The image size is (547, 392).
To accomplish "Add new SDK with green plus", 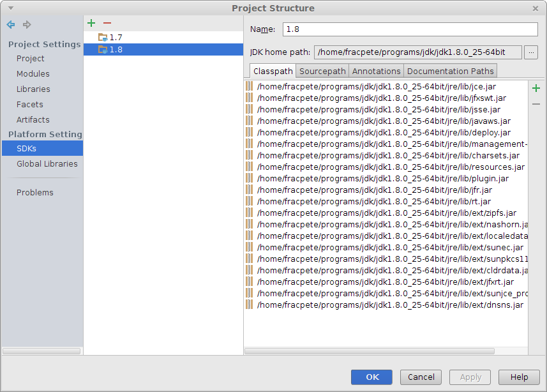I will pos(91,23).
